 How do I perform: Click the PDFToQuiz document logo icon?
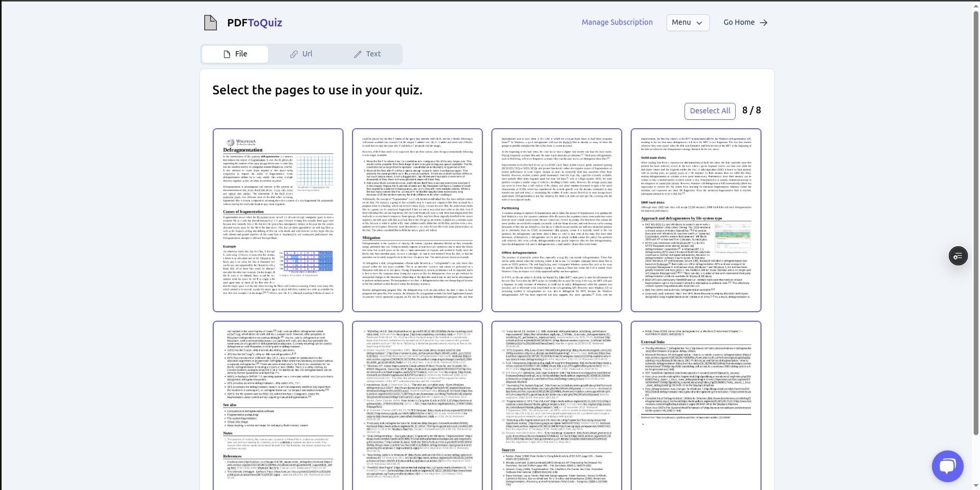(211, 23)
